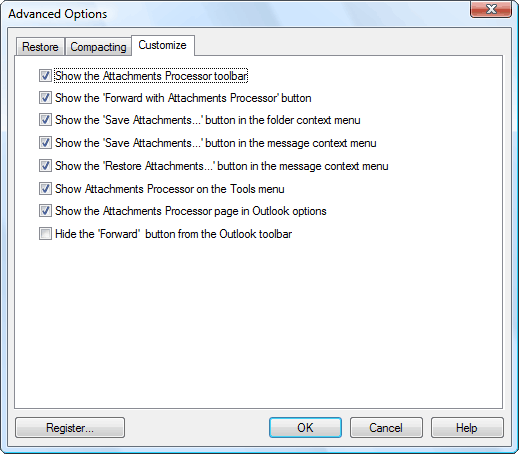Viewport: 519px width, 454px height.
Task: Dismiss the dialog using Cancel
Action: [386, 427]
